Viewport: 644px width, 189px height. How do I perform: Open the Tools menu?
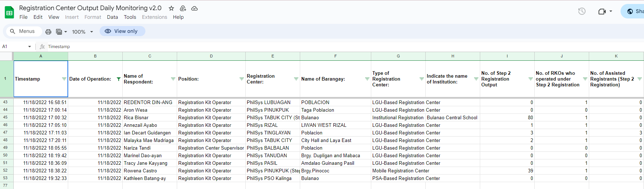click(130, 17)
